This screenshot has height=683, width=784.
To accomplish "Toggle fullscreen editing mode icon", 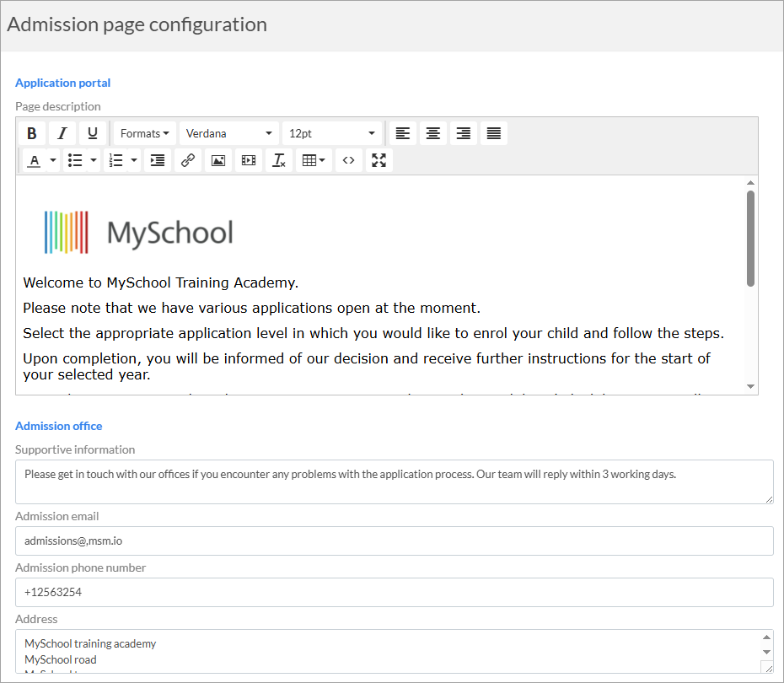I will point(379,160).
